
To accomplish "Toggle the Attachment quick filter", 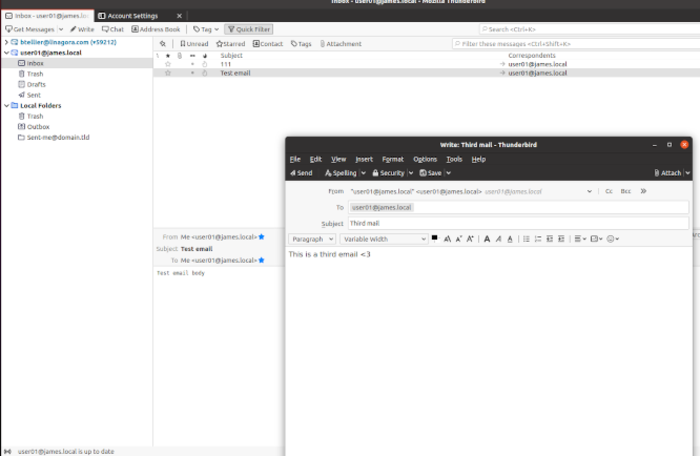I will pos(341,44).
